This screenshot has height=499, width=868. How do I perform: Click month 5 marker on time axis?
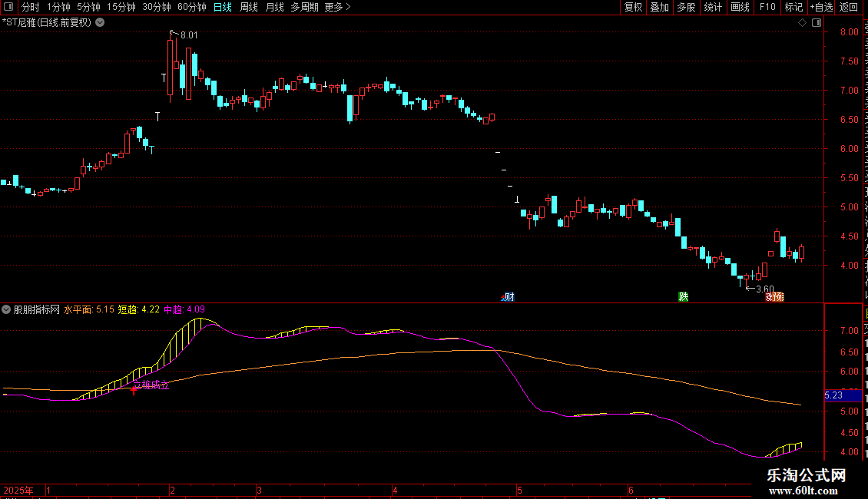[519, 490]
